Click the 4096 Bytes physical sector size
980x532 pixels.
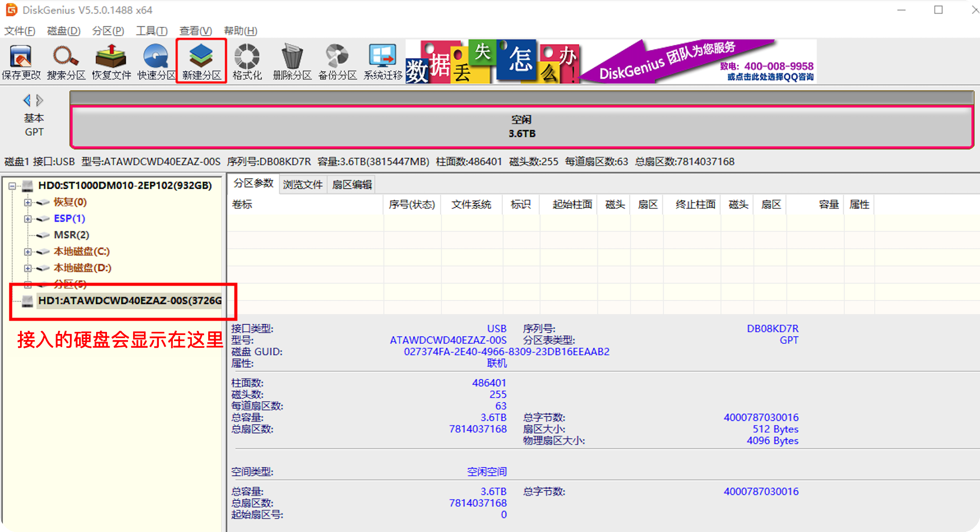point(773,441)
